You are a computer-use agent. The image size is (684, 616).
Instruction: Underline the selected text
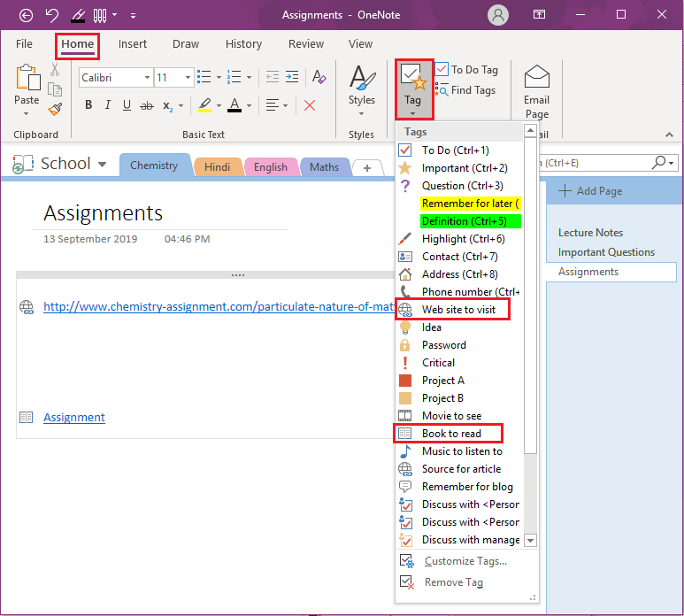(x=127, y=104)
